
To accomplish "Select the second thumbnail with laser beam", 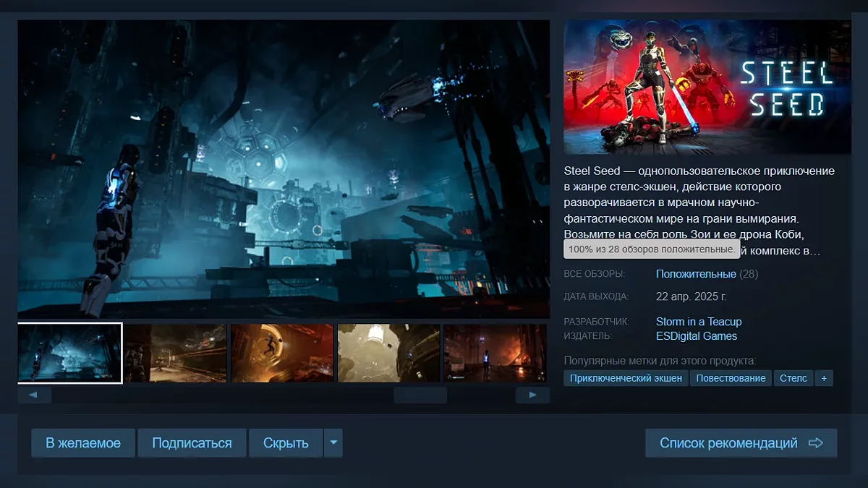I will [x=176, y=353].
